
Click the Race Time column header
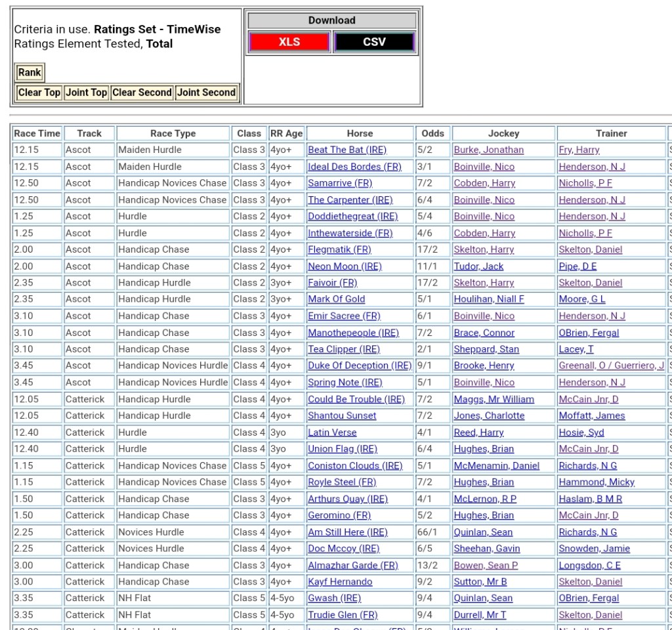[x=37, y=133]
